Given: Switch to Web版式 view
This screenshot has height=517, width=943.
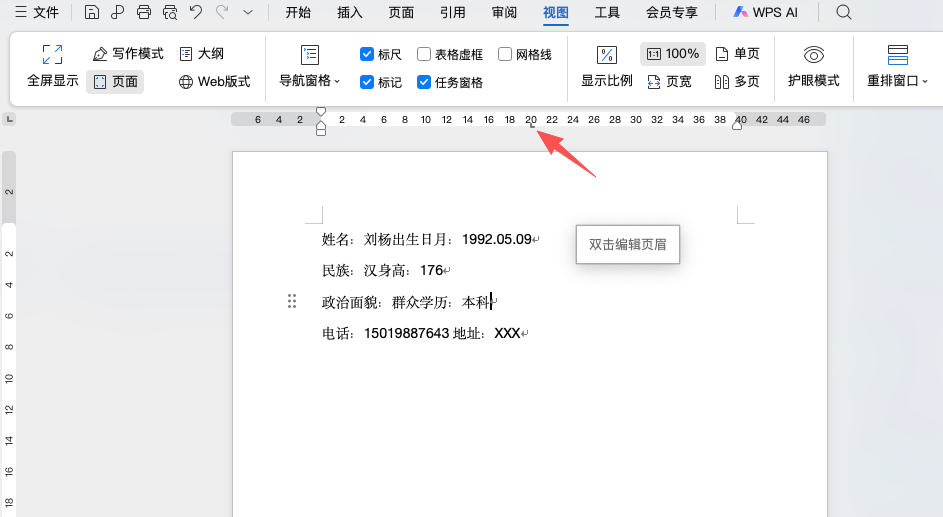Looking at the screenshot, I should click(x=215, y=82).
